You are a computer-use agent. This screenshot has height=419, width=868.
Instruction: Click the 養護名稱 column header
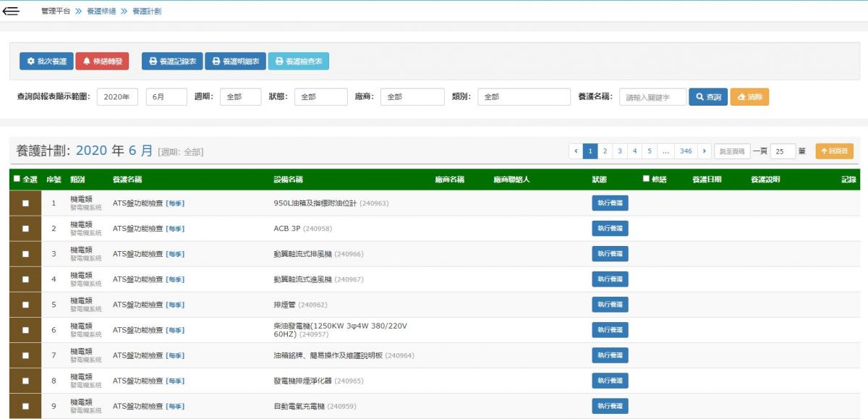point(127,179)
